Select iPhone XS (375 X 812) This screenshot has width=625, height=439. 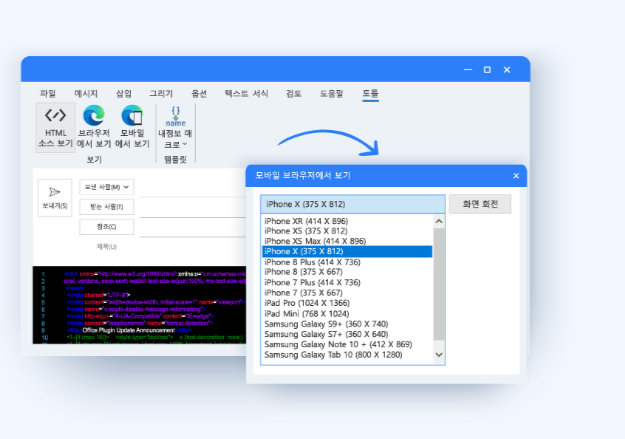[306, 231]
